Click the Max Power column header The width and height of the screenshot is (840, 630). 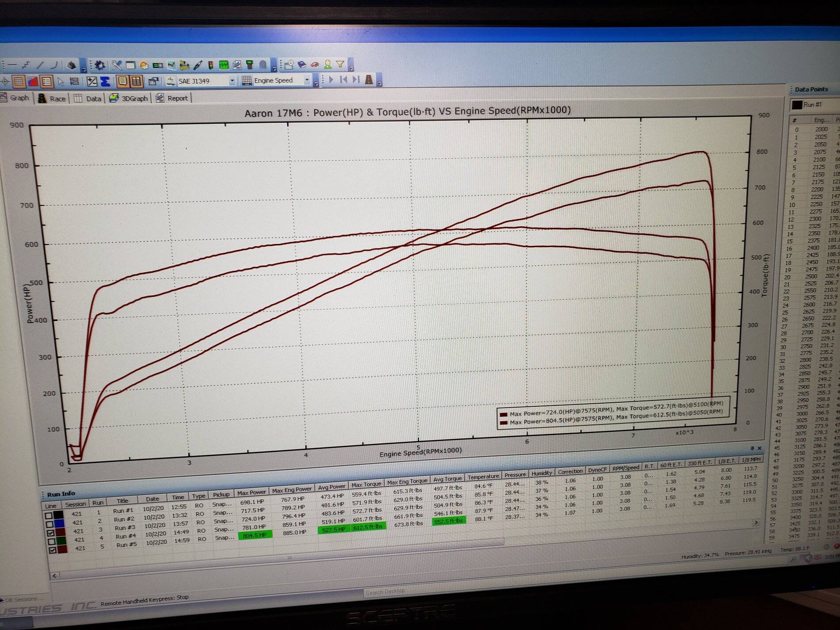tap(251, 493)
